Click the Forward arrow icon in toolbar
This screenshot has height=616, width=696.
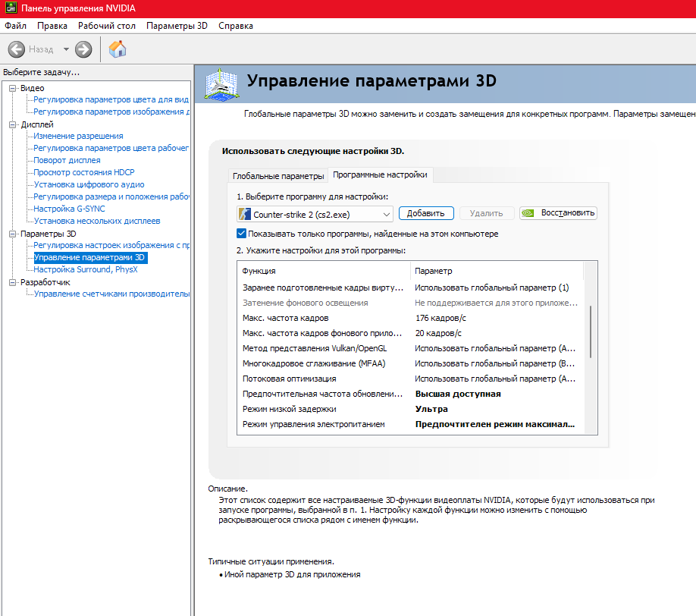[x=83, y=49]
